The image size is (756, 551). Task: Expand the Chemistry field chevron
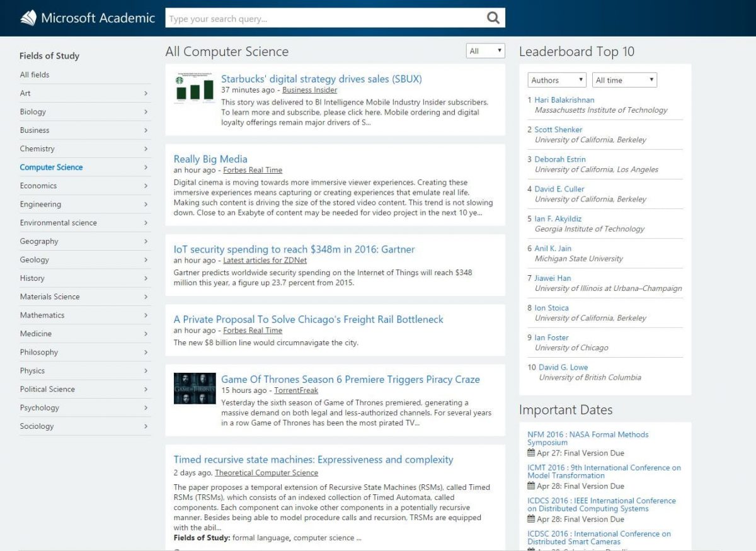146,149
